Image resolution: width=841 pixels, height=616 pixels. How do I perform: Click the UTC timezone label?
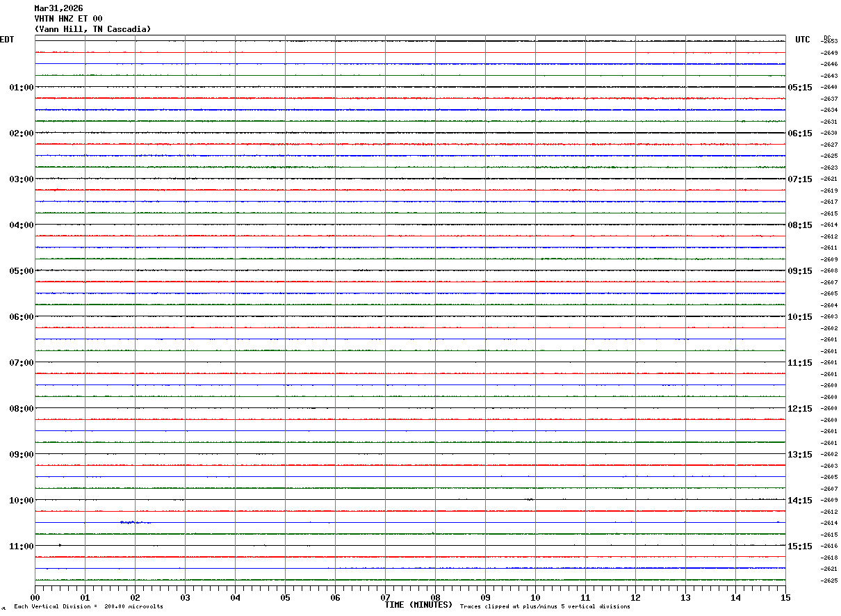click(803, 40)
